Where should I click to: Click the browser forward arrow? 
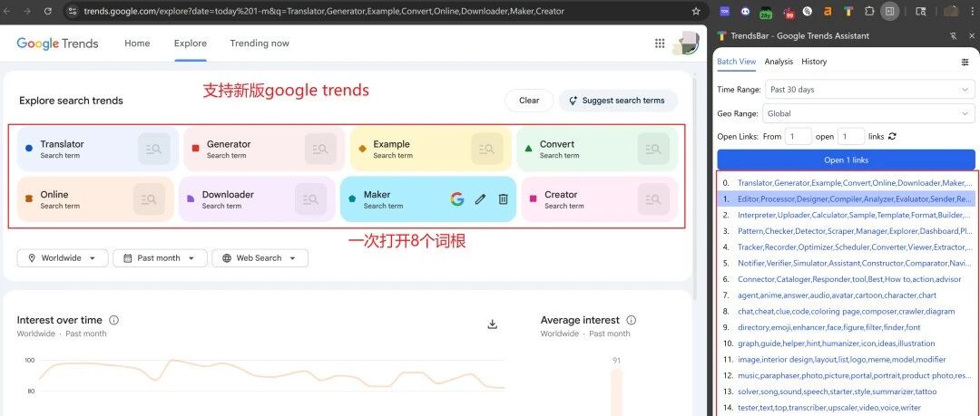[x=28, y=11]
